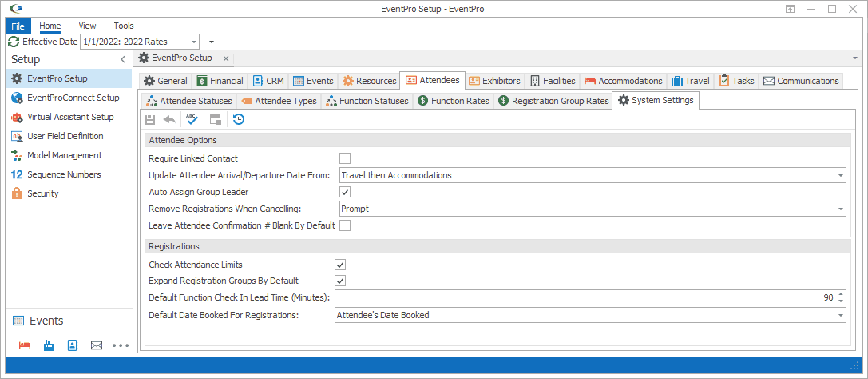This screenshot has height=379, width=868.
Task: Uncheck Check Attendance Limits
Action: [340, 265]
